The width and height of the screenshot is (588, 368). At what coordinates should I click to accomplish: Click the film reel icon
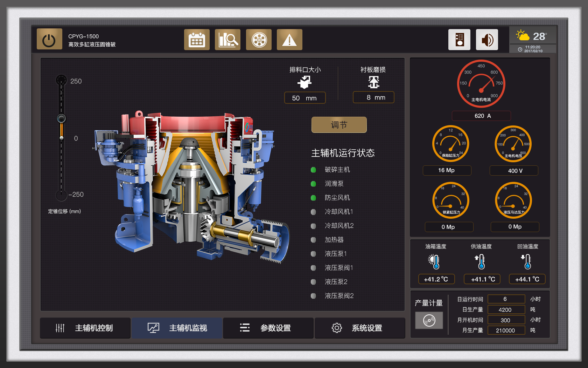pyautogui.click(x=259, y=40)
